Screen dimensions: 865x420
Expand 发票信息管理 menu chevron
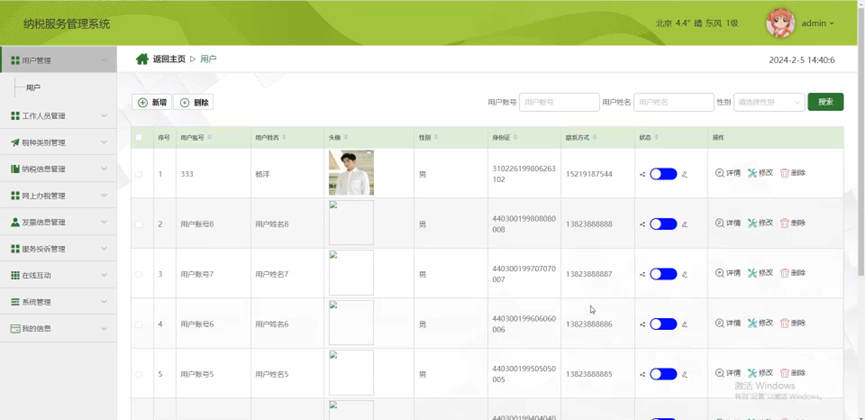[104, 222]
